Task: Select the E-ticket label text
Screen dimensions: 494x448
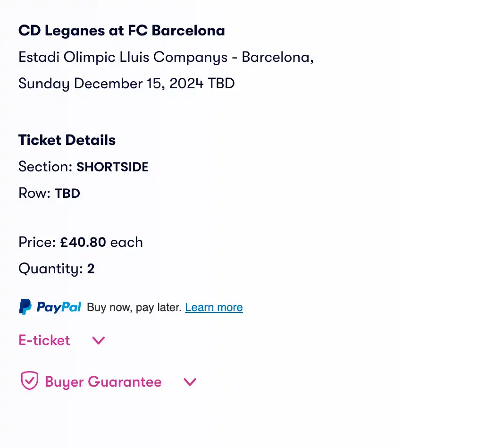Action: click(x=44, y=340)
